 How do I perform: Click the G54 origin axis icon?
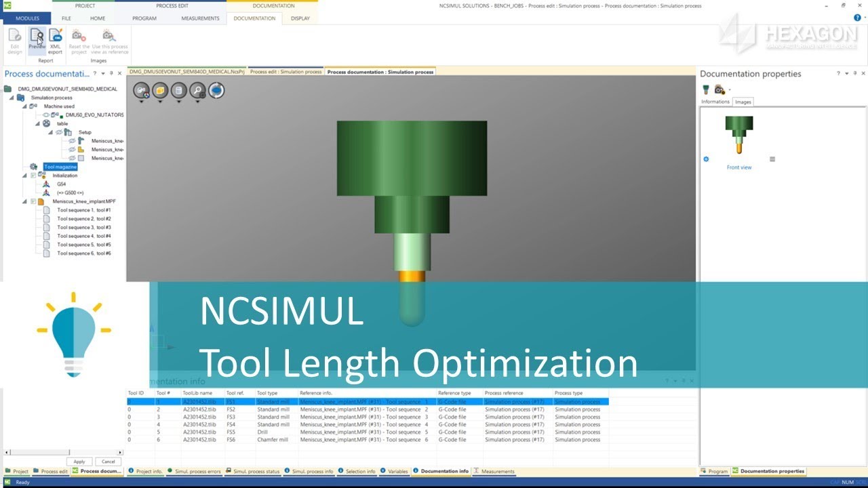point(46,184)
